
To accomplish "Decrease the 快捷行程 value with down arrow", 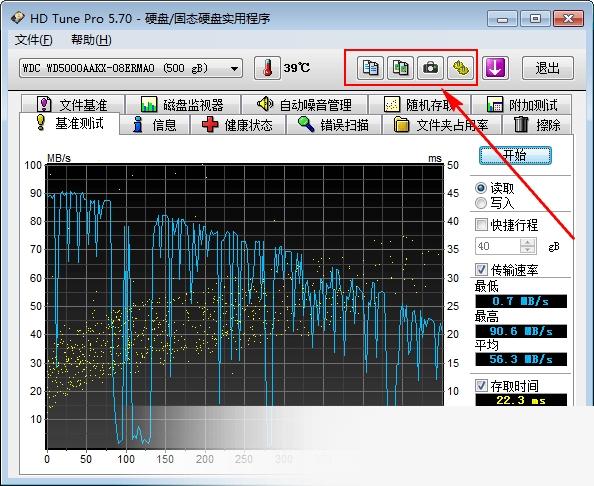I will tap(528, 250).
